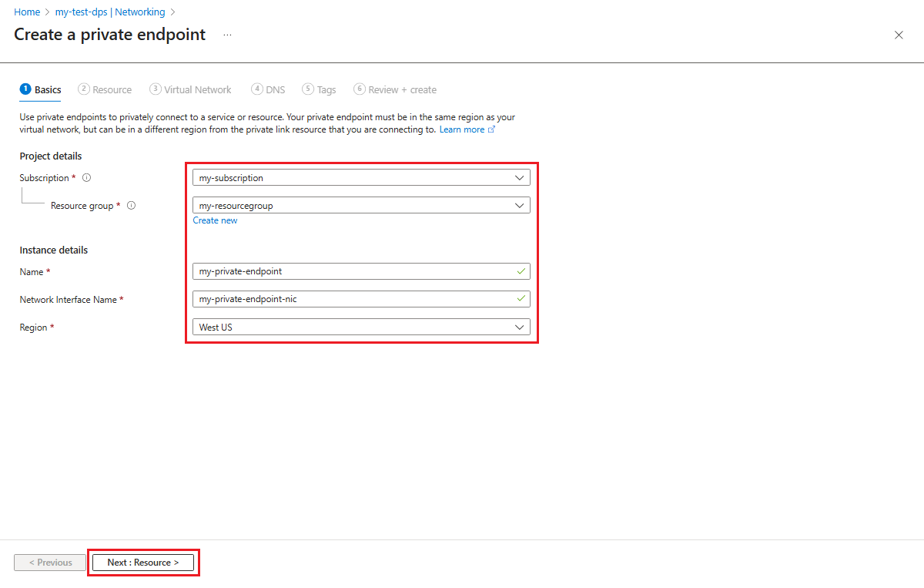The image size is (924, 588).
Task: Click the green checkmark in the Name field
Action: pyautogui.click(x=521, y=270)
